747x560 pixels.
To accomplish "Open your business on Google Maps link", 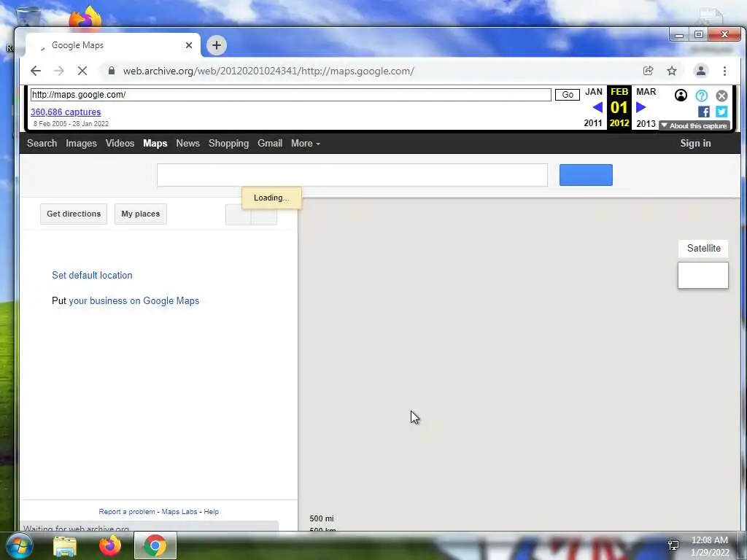I will pyautogui.click(x=134, y=301).
